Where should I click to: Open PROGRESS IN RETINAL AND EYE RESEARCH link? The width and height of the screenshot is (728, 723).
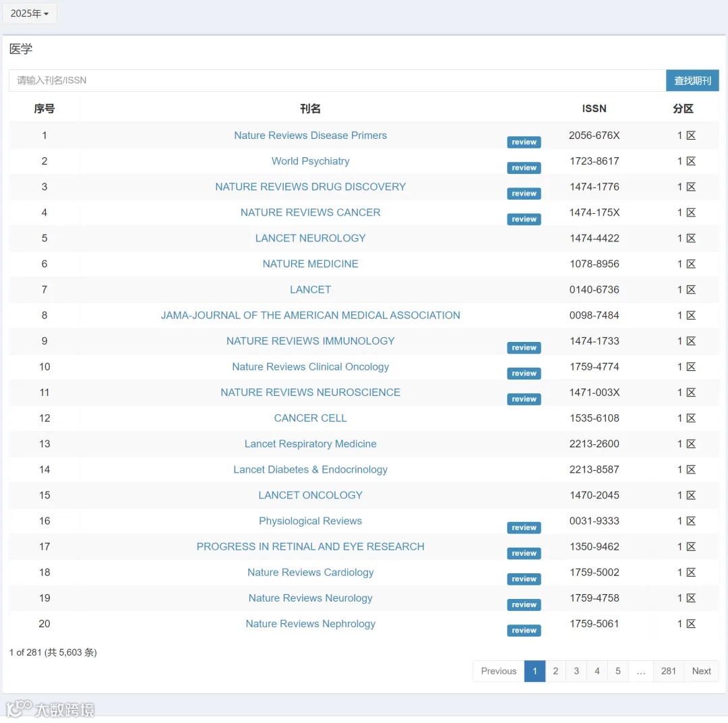[x=310, y=546]
